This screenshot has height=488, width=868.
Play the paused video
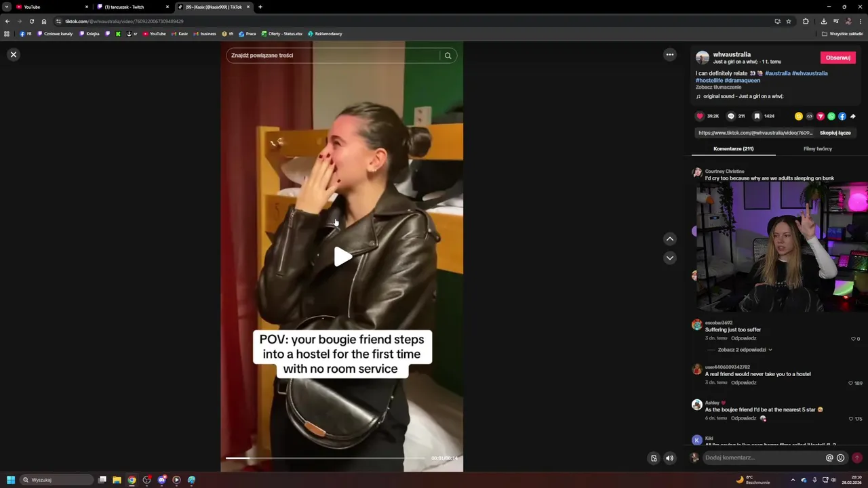click(x=342, y=256)
